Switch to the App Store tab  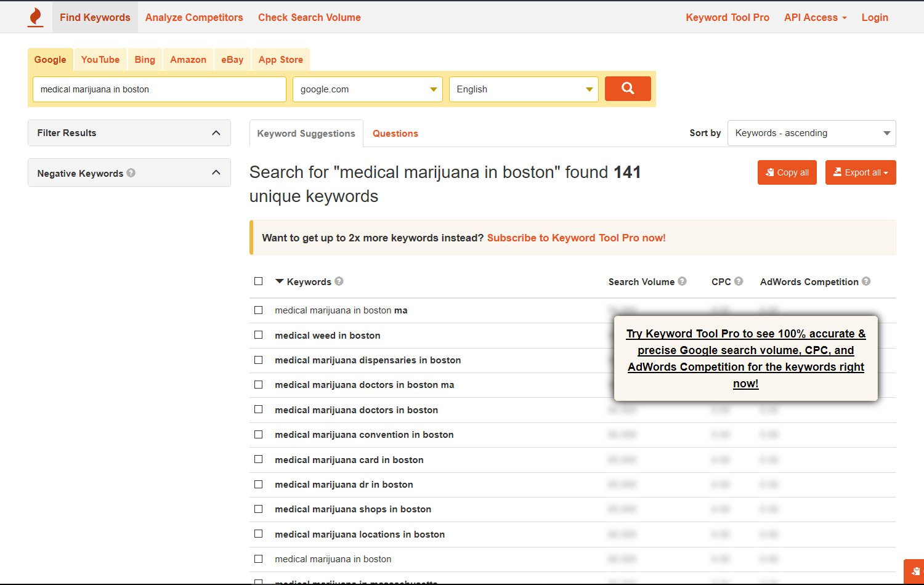pos(281,60)
